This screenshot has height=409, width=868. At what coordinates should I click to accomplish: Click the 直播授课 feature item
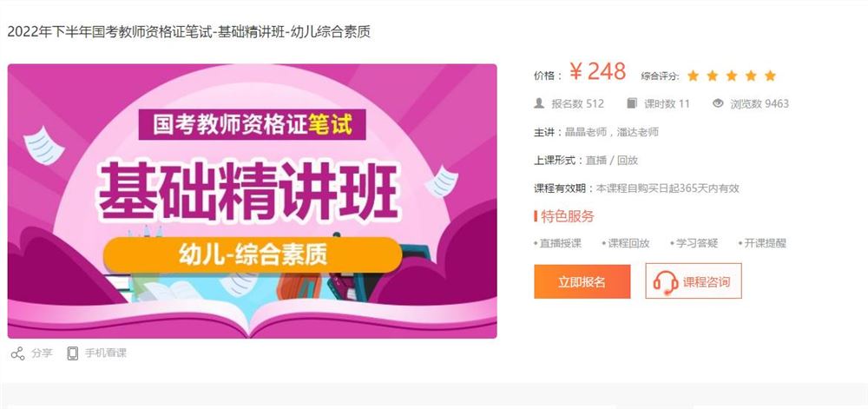pos(558,243)
